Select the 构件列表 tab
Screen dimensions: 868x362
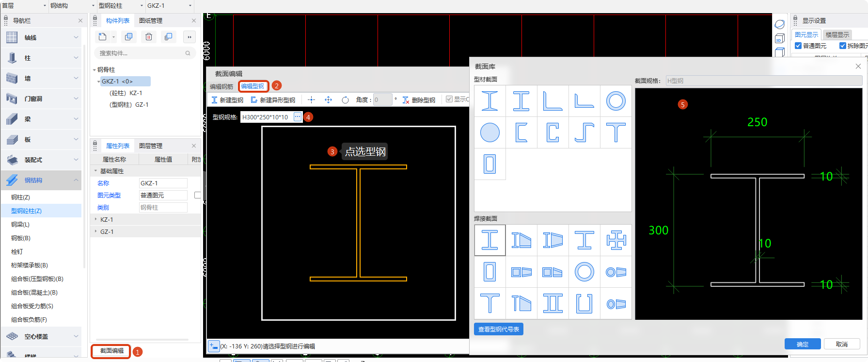(x=118, y=20)
